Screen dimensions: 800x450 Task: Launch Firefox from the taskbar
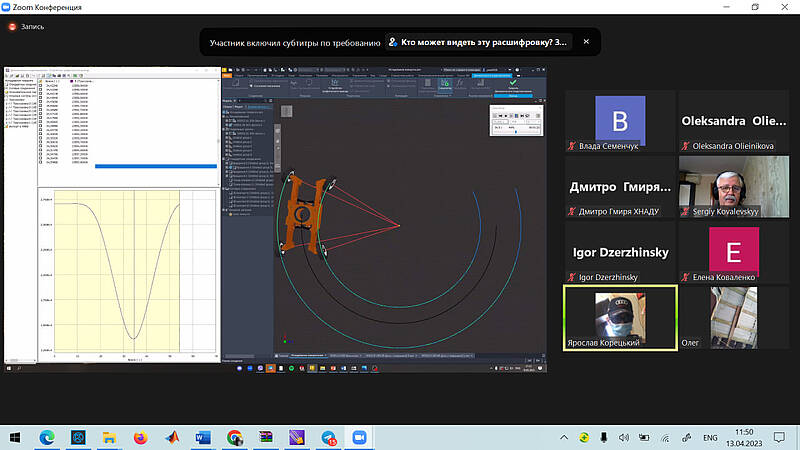(139, 437)
